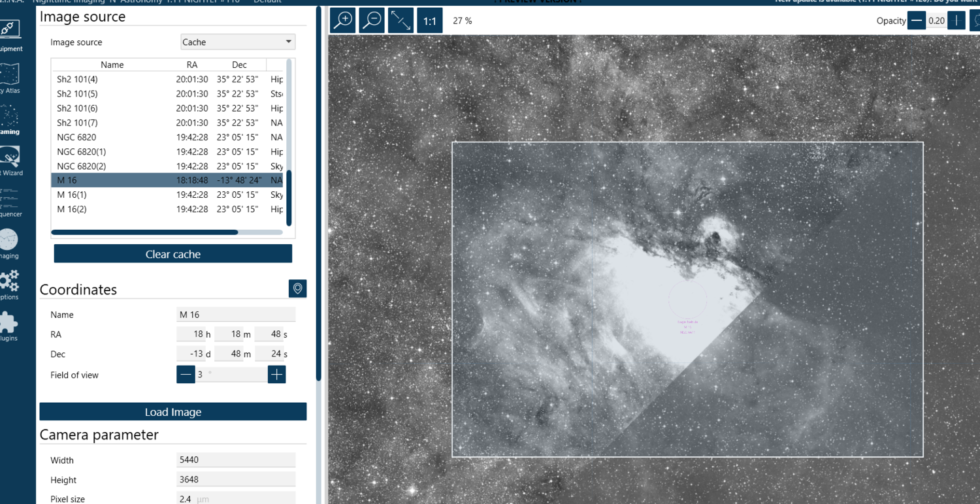Screen dimensions: 980x504
Task: Click the zoom out magnifier icon
Action: click(372, 20)
